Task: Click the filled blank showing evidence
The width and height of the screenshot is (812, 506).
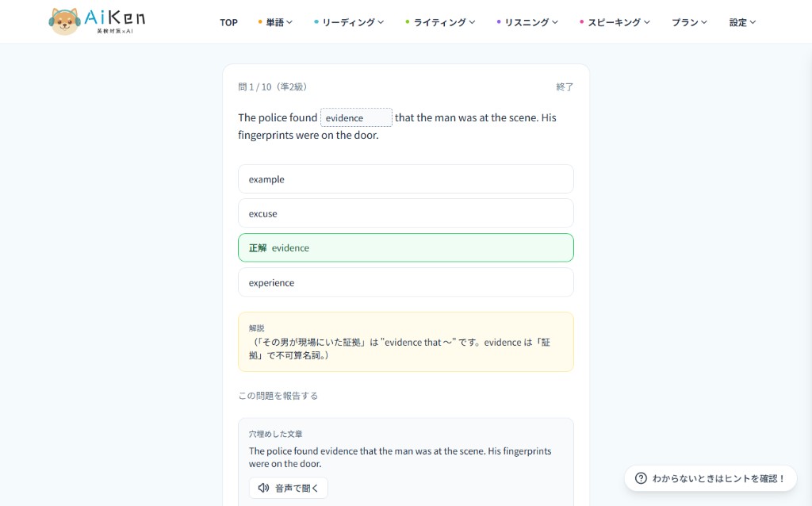Action: tap(356, 117)
